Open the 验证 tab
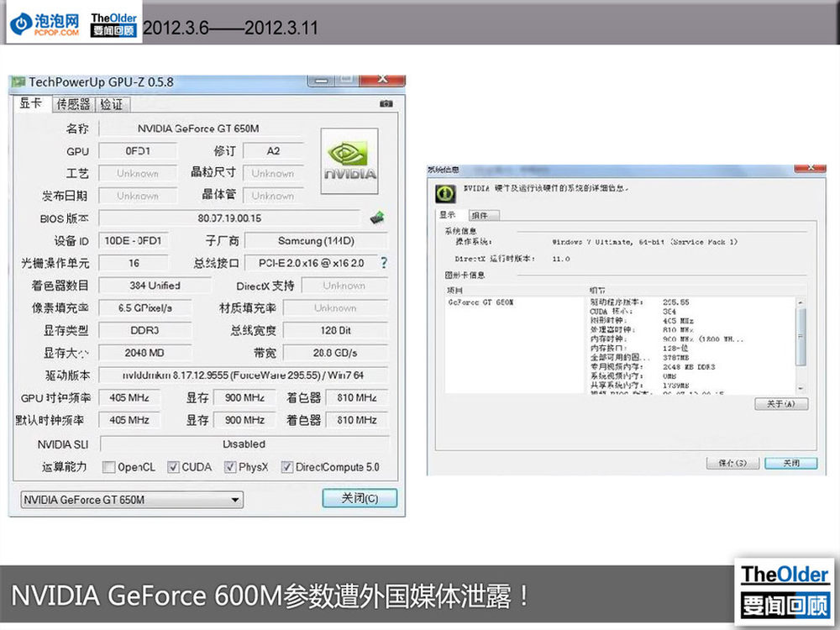840x630 pixels. pos(112,104)
